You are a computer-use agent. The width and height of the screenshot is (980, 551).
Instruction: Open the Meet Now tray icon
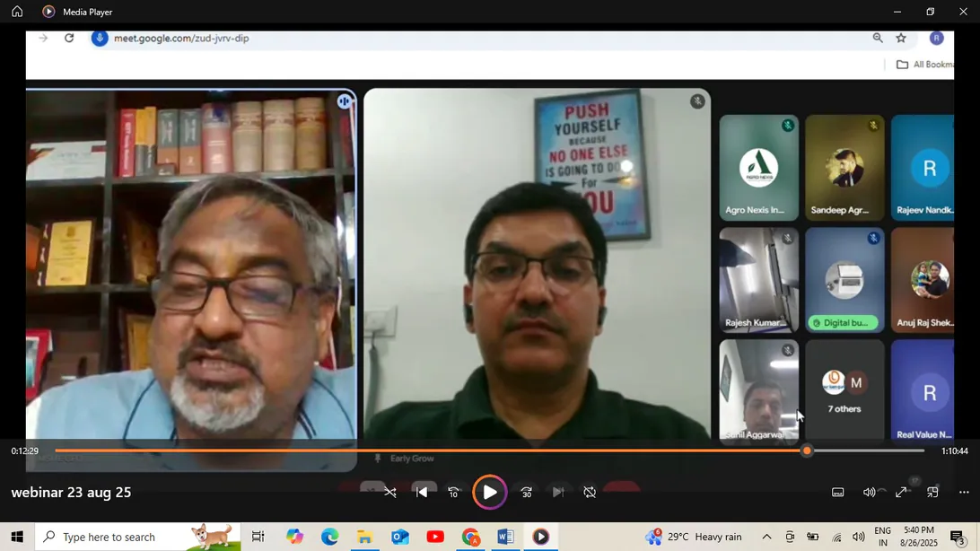790,537
